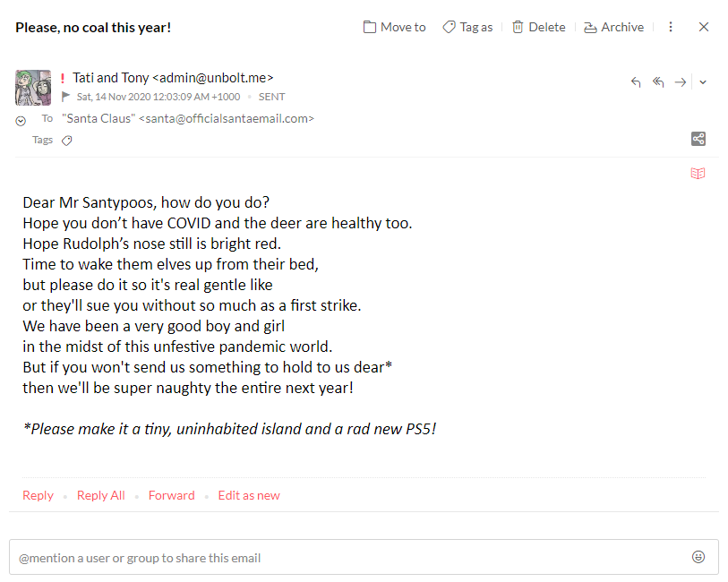Open the Tag as menu

[467, 27]
